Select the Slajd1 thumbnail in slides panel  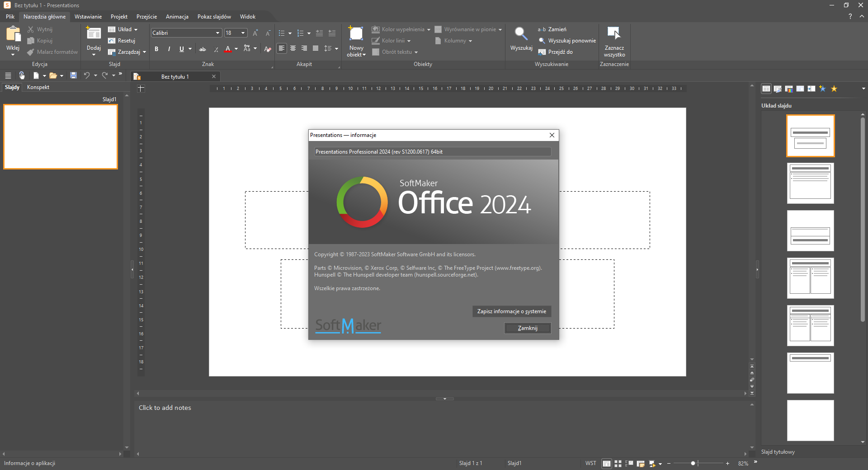tap(61, 137)
